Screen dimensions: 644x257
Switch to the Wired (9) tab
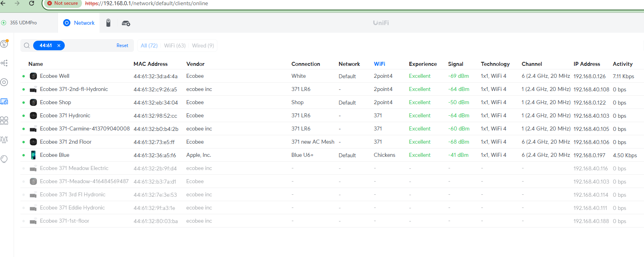tap(203, 45)
